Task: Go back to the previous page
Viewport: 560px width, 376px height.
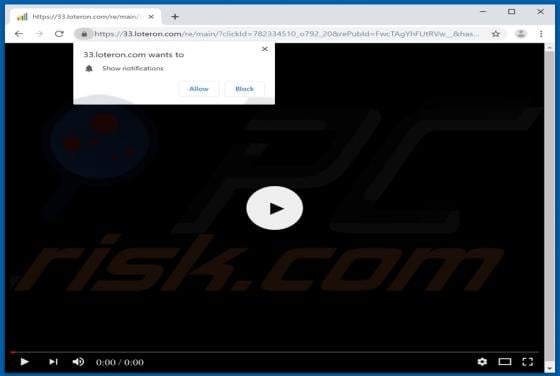Action: [x=19, y=34]
